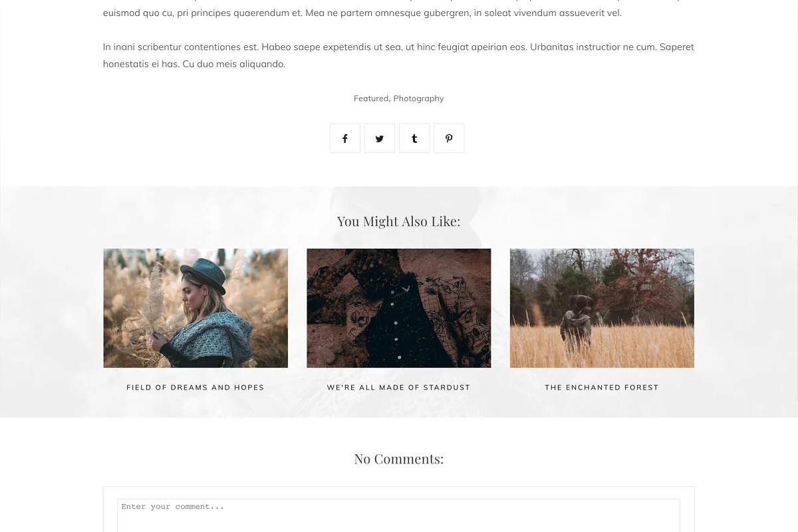Go to The Enchanted Forest post
Image resolution: width=798 pixels, height=532 pixels.
point(602,387)
